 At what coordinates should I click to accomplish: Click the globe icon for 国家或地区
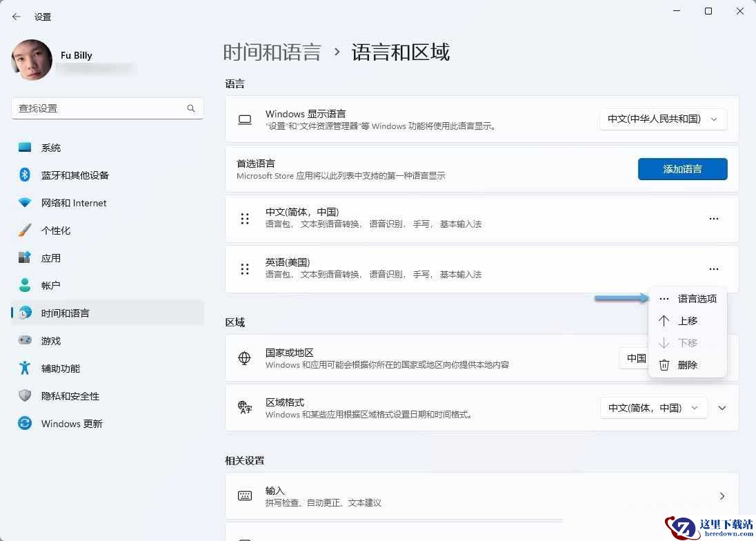244,358
